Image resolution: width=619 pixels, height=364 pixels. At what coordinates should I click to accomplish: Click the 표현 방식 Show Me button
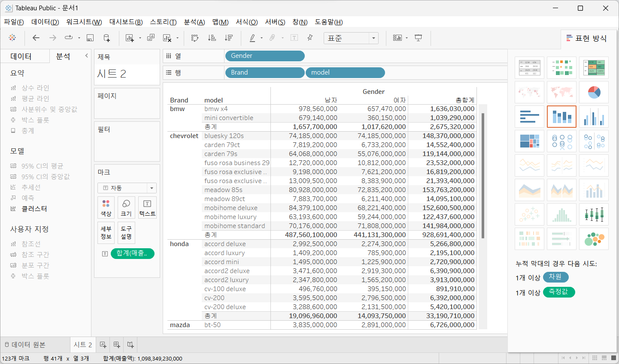(x=586, y=39)
